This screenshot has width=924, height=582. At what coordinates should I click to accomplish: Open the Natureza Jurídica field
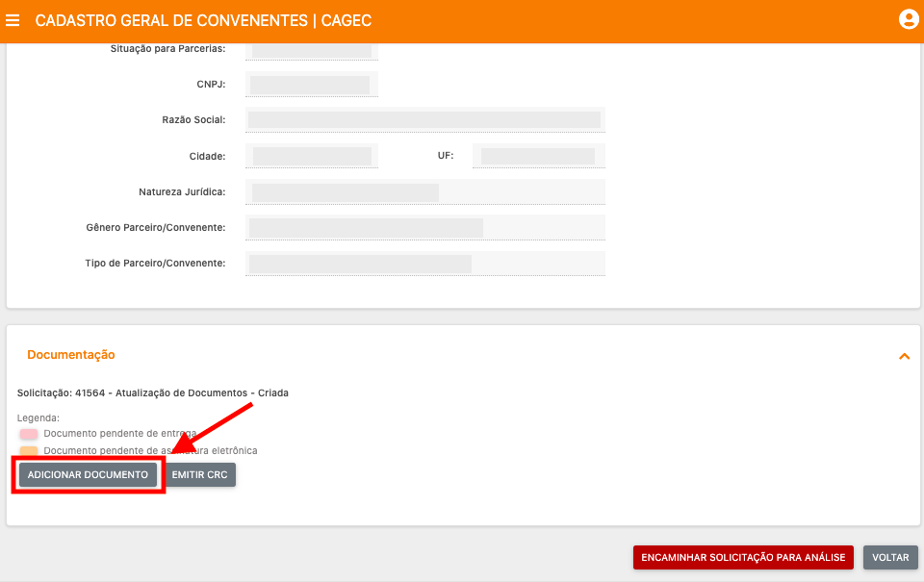coord(424,192)
